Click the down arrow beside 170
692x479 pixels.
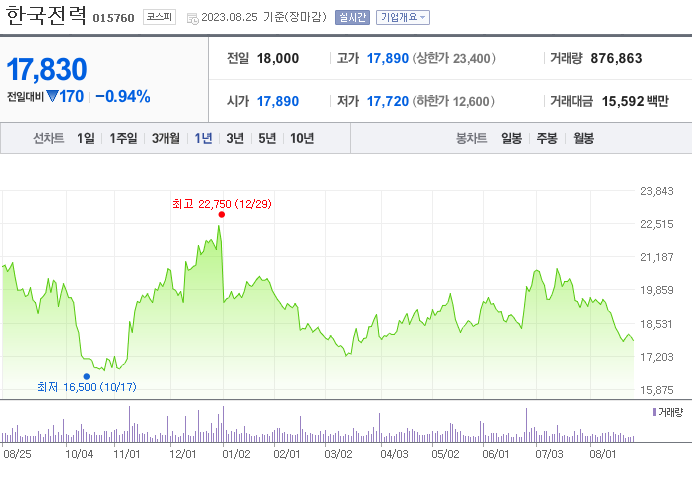point(52,96)
